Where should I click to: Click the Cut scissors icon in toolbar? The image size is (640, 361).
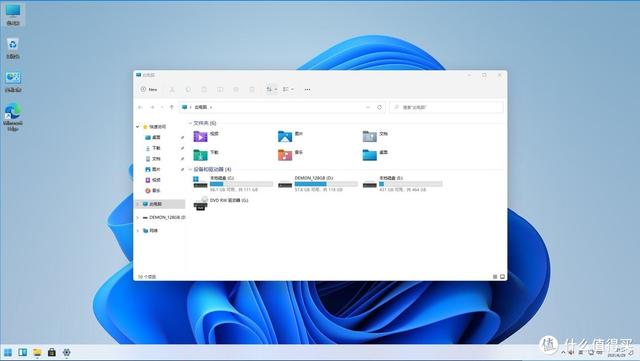point(172,89)
